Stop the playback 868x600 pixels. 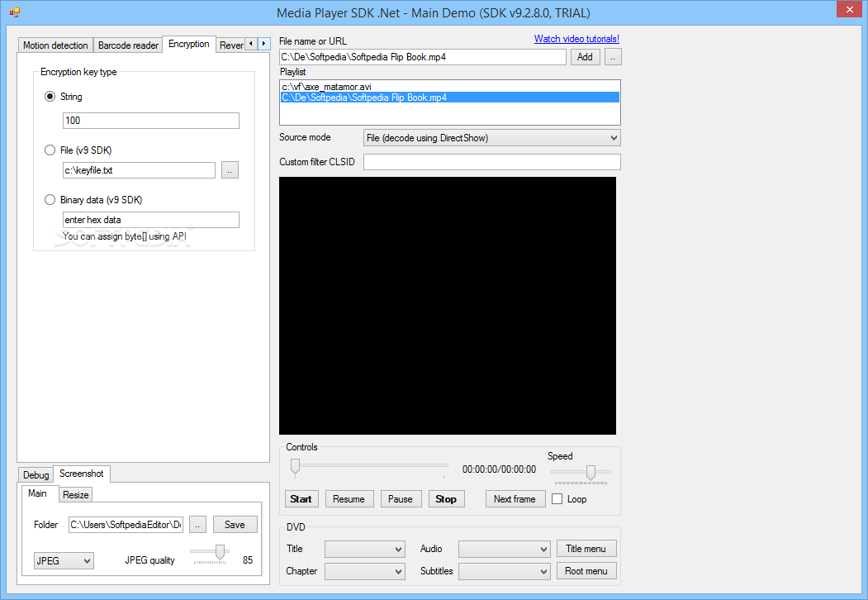[446, 499]
